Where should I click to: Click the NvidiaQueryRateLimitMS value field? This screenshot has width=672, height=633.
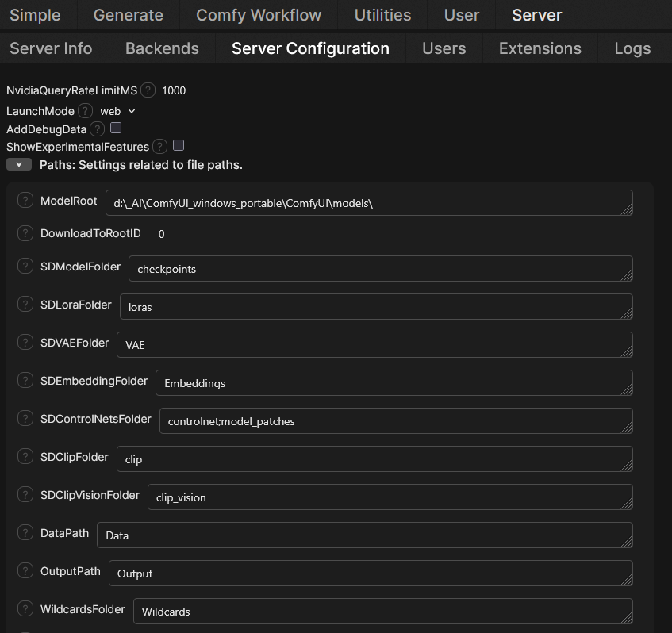(x=174, y=90)
